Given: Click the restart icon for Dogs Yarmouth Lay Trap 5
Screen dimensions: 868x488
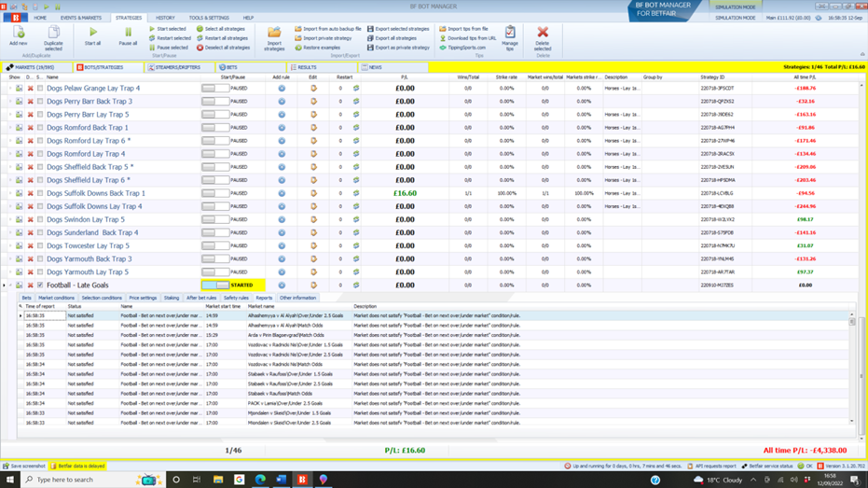Looking at the screenshot, I should click(356, 272).
